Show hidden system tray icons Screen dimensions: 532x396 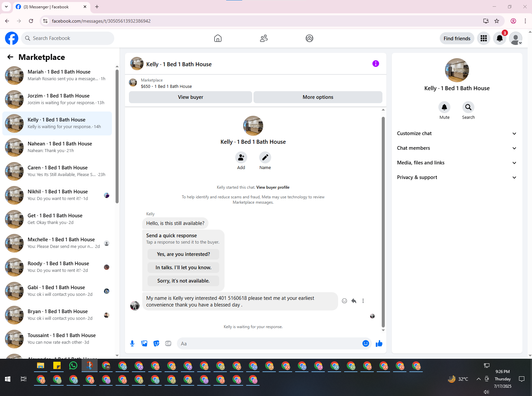pos(478,379)
